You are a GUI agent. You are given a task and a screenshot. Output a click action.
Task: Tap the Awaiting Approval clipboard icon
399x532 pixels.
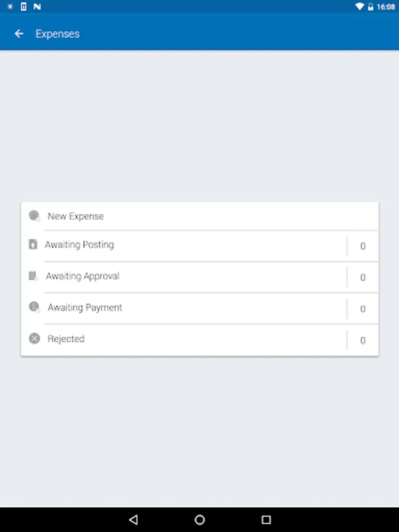34,276
